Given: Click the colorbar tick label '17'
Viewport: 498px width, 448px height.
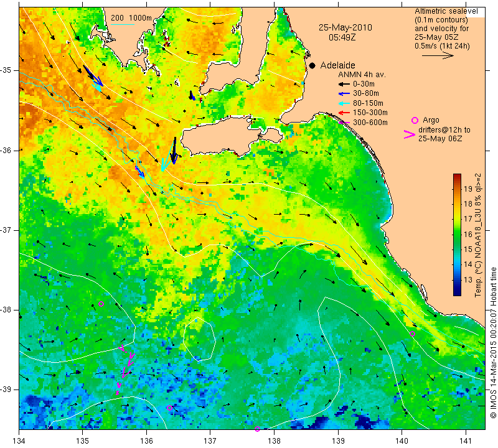Looking at the screenshot, I should click(x=468, y=219).
